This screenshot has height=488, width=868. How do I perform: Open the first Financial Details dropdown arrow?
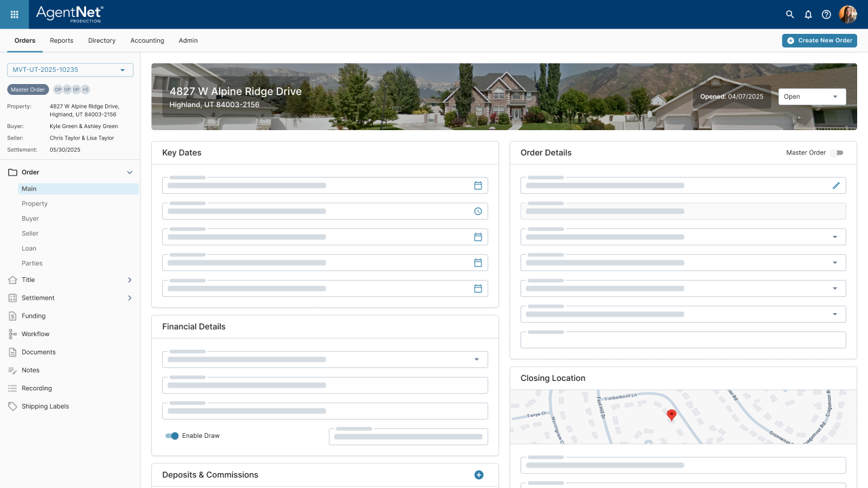(477, 360)
